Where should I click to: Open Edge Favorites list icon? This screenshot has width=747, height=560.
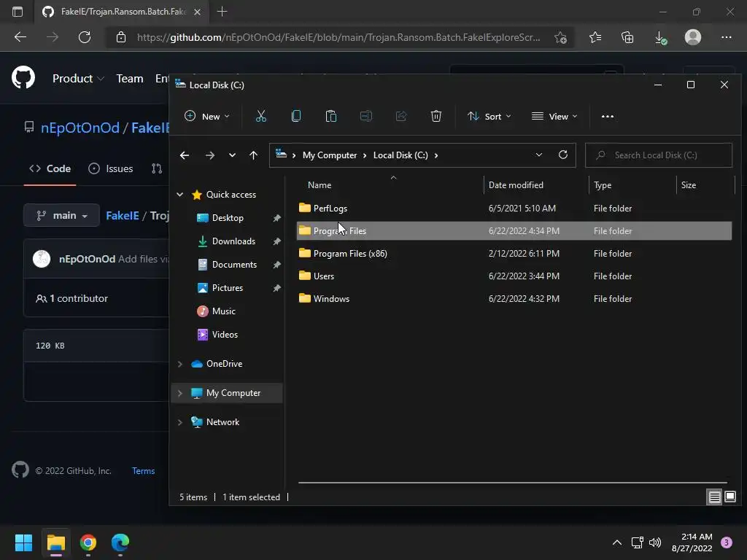click(x=595, y=37)
